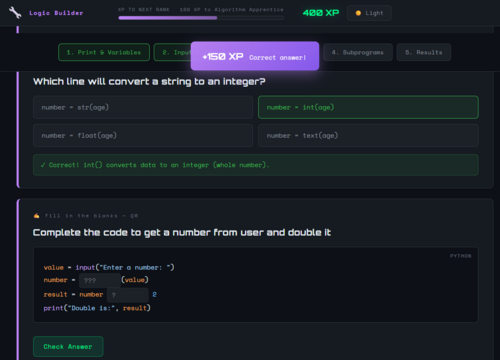The height and width of the screenshot is (360, 500).
Task: Click the 'fill in the blanks – Q6' label
Action: point(91,216)
